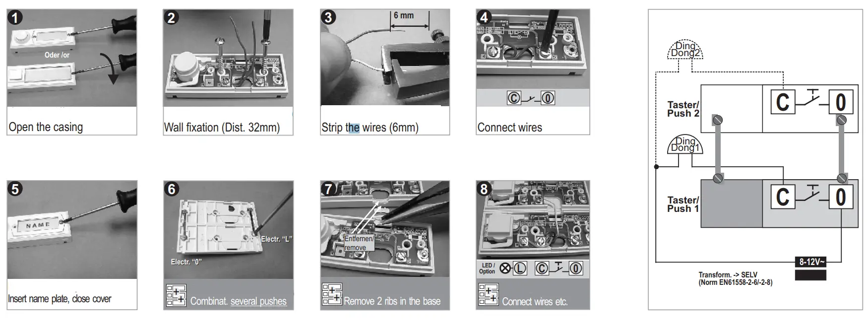Viewport: 868px width, 331px height.
Task: Click the dark gray Push 1 block
Action: point(731,204)
